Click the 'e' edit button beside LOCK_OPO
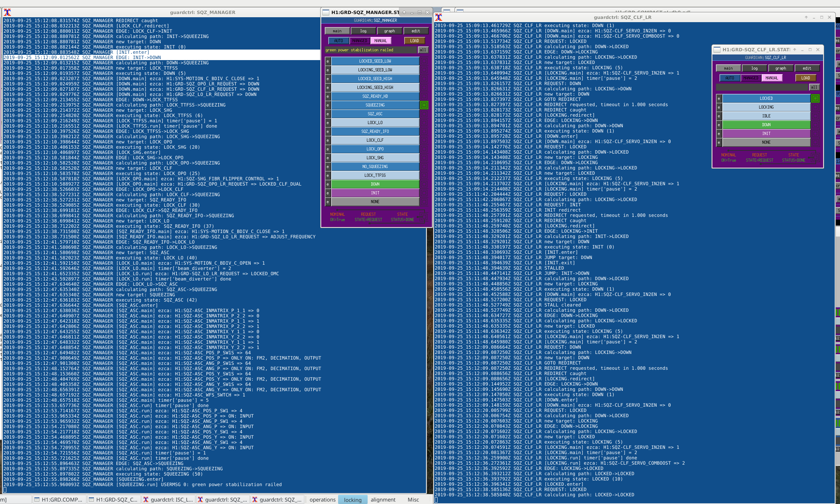Image resolution: width=840 pixels, height=504 pixels. pos(328,149)
